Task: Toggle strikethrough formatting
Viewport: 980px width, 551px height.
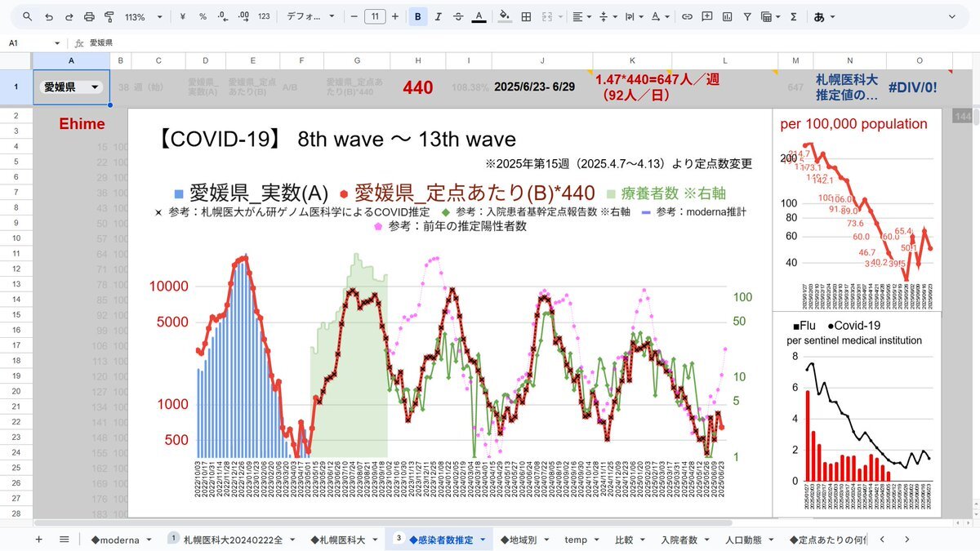Action: [458, 16]
